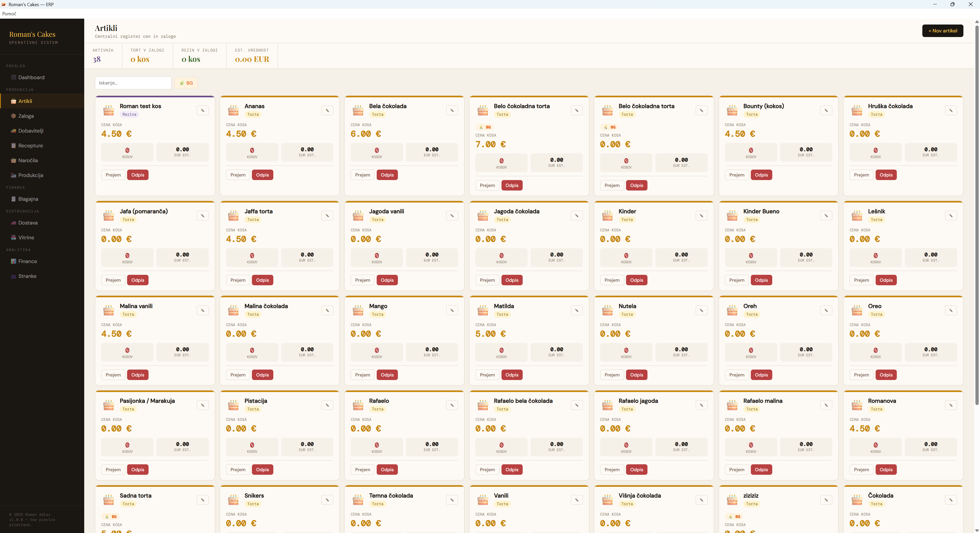Click Prejem on Kinder card

[x=612, y=280]
